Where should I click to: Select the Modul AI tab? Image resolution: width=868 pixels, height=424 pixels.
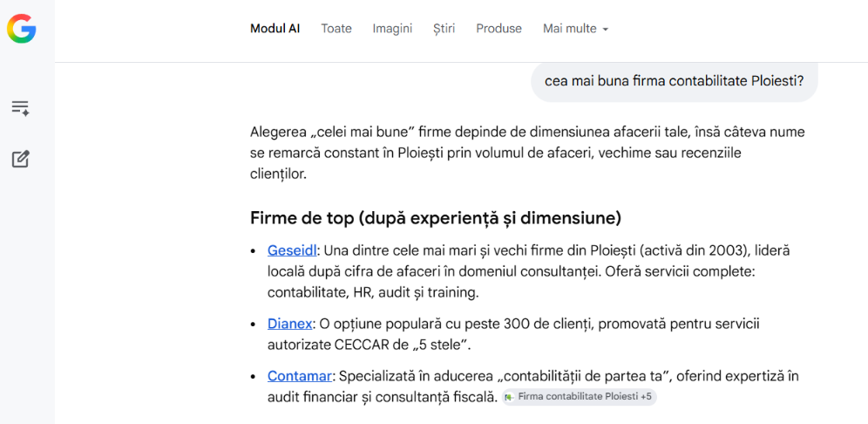(275, 29)
